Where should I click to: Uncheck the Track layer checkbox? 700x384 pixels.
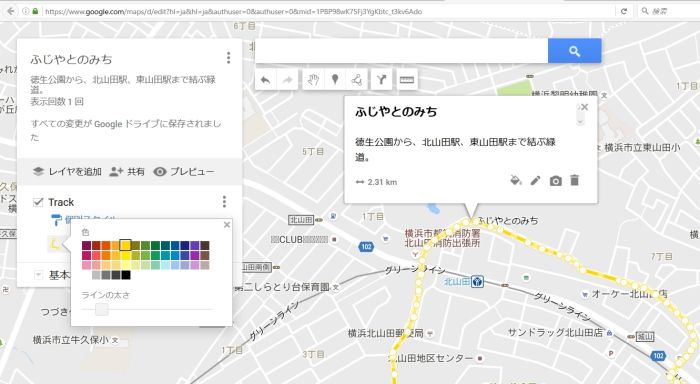(38, 202)
